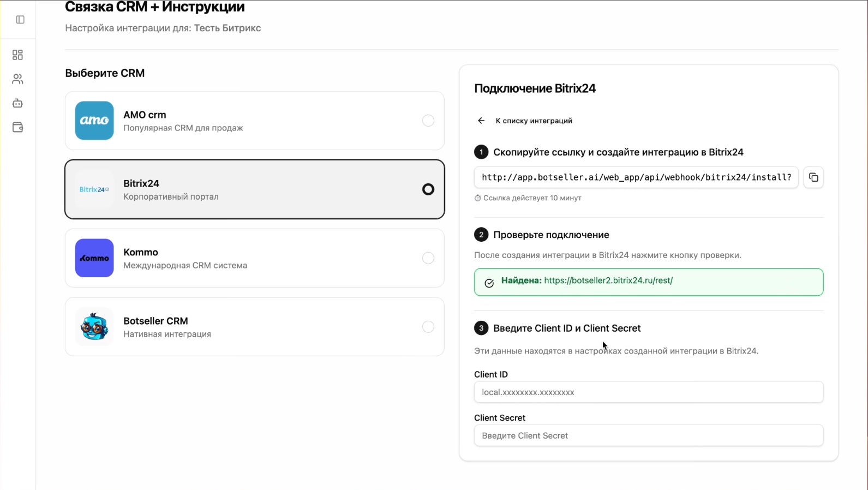Viewport: 868px width, 490px height.
Task: Click the Botseller CRM robot logo
Action: tap(94, 327)
